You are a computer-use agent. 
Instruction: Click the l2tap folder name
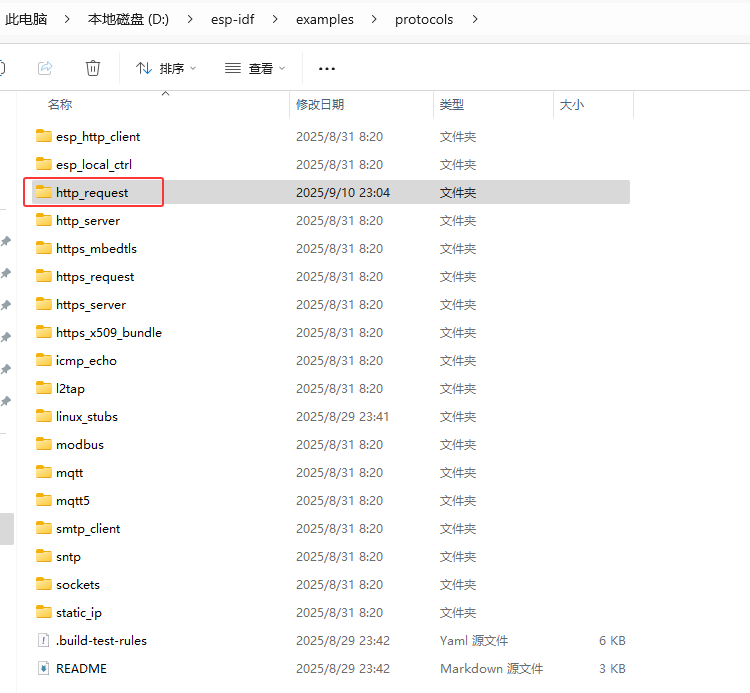[70, 388]
